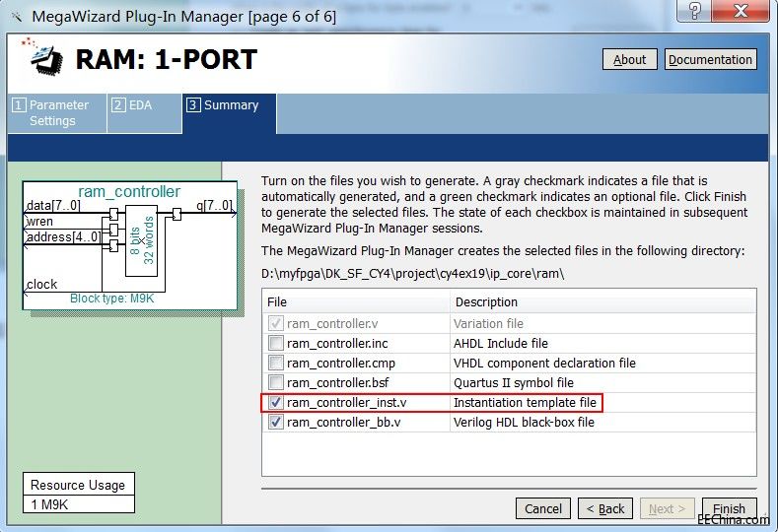The height and width of the screenshot is (532, 778).
Task: Select the 'Instantiation template file' description
Action: coord(525,403)
